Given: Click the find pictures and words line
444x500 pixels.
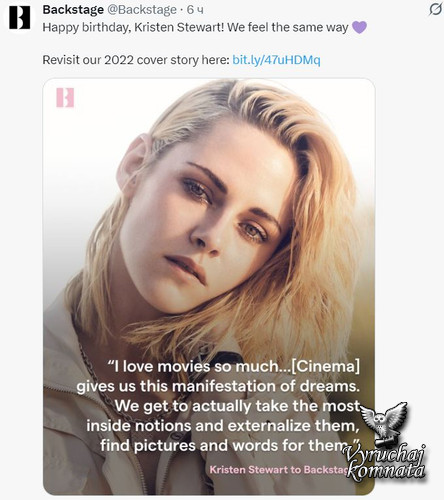Looking at the screenshot, I should (x=230, y=445).
